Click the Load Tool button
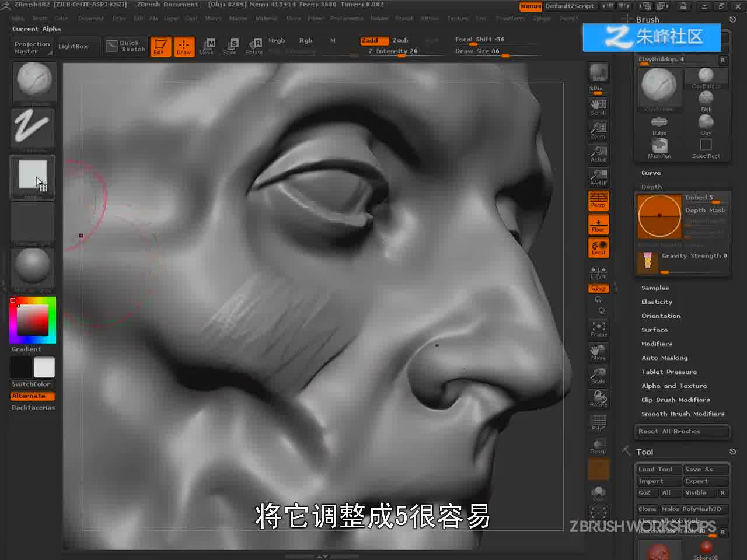Image resolution: width=747 pixels, height=560 pixels. (x=658, y=469)
